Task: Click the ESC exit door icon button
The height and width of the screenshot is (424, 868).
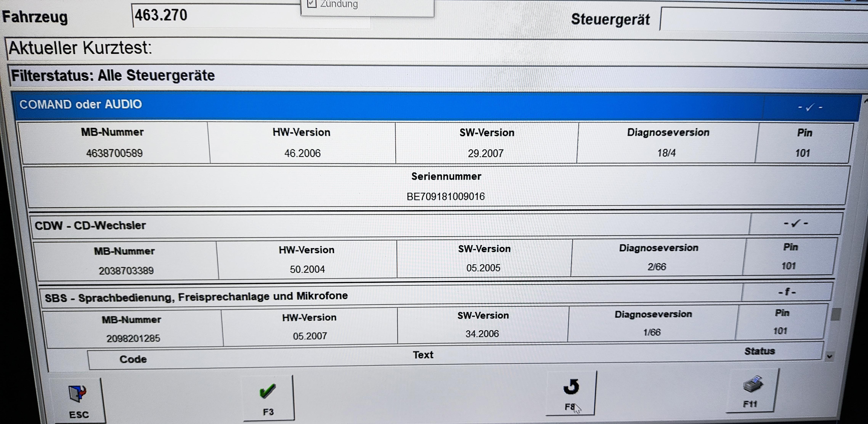Action: (78, 400)
